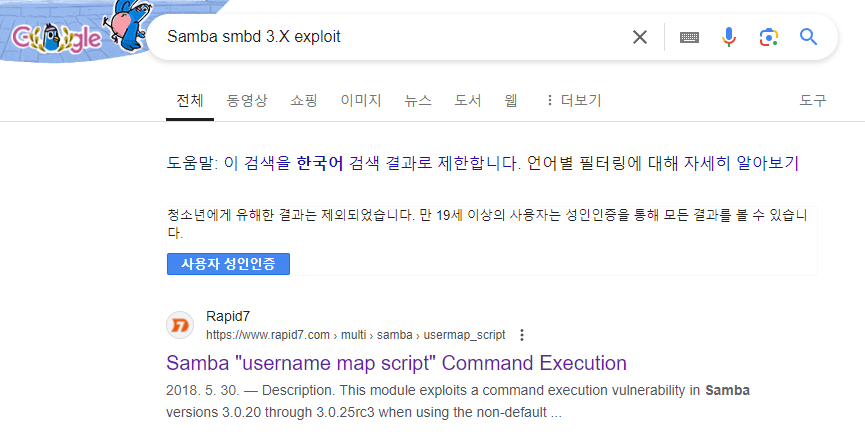Click the 사용자 성인인증 button

click(228, 264)
